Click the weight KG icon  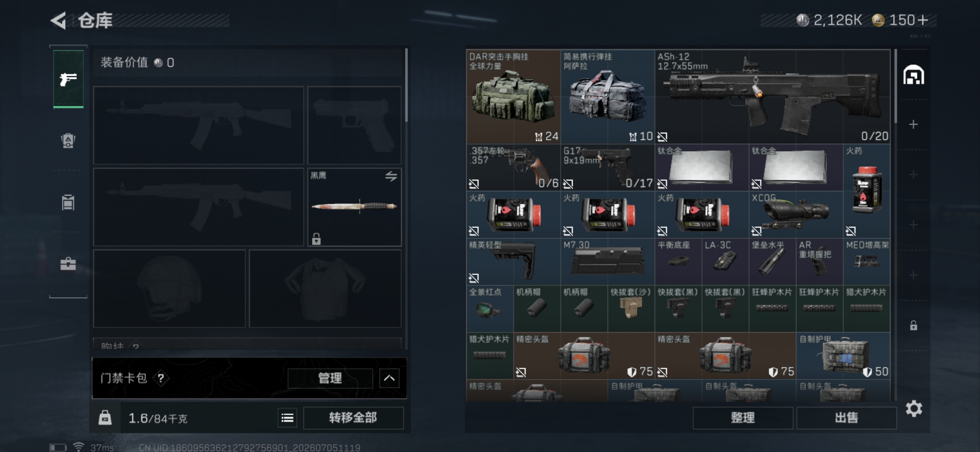coord(105,418)
